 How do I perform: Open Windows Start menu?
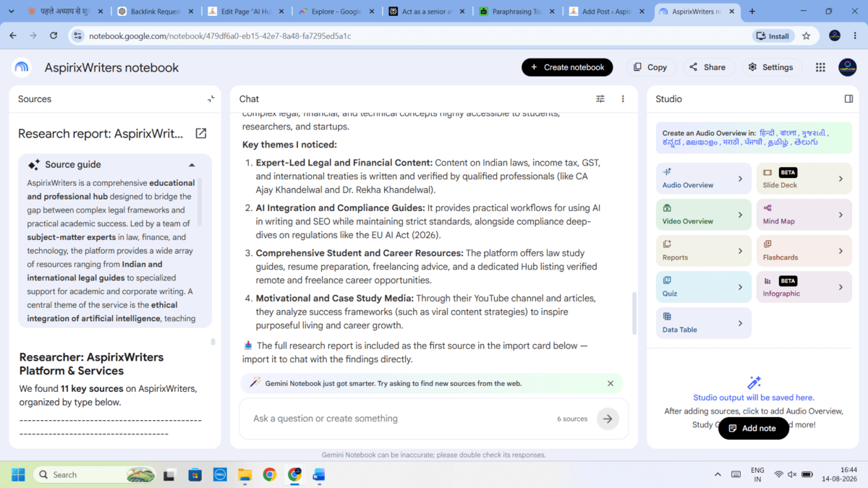[x=18, y=474]
